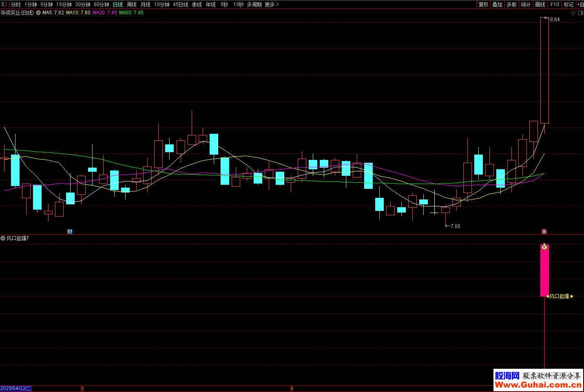Viewport: 584px width, 392px height.
Task: Select the 10分钟 period
Action: tap(162, 4)
